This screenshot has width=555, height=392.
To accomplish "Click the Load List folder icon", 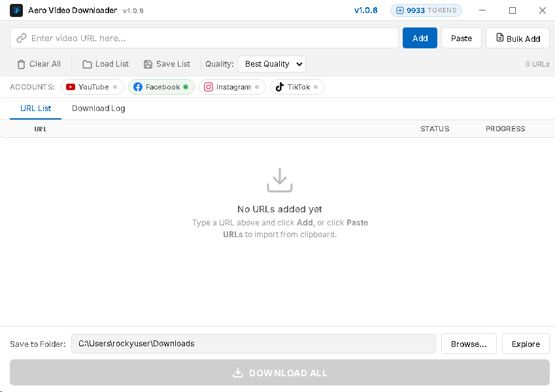I will point(87,64).
